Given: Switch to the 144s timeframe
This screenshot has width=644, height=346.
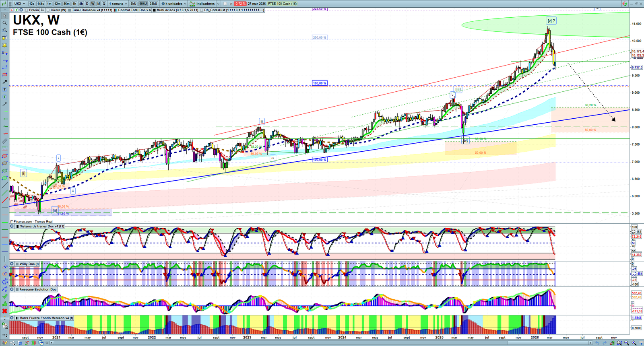Looking at the screenshot, I should pos(41,4).
